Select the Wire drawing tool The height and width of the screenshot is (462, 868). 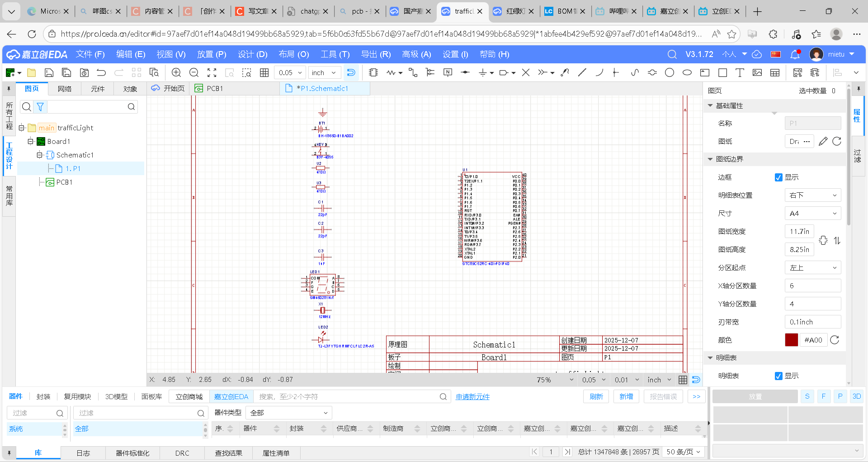413,72
